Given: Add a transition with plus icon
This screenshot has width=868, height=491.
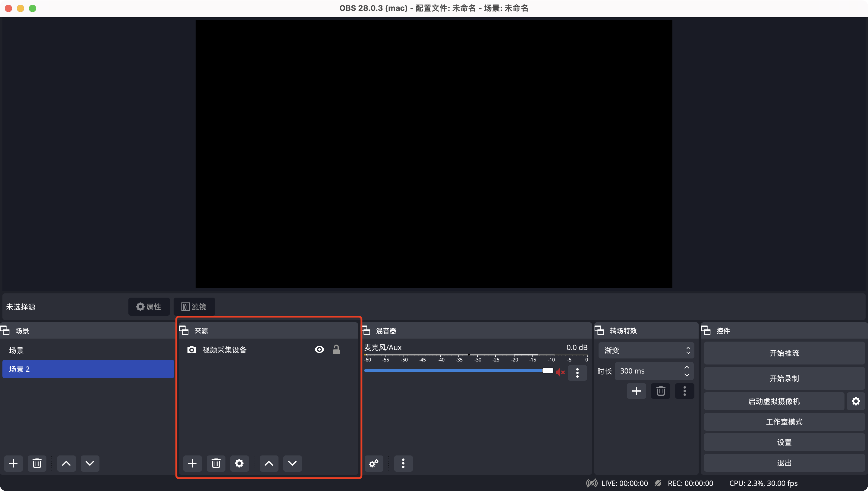Looking at the screenshot, I should pos(636,391).
